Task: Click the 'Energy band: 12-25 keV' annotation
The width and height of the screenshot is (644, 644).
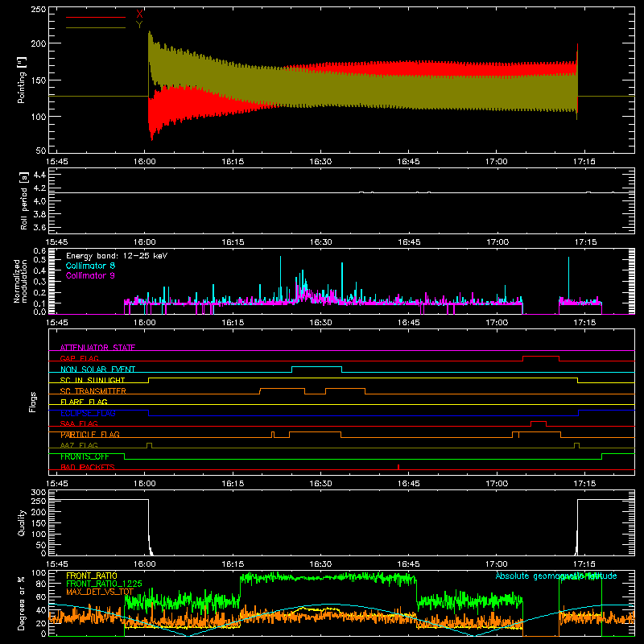Action: point(117,256)
